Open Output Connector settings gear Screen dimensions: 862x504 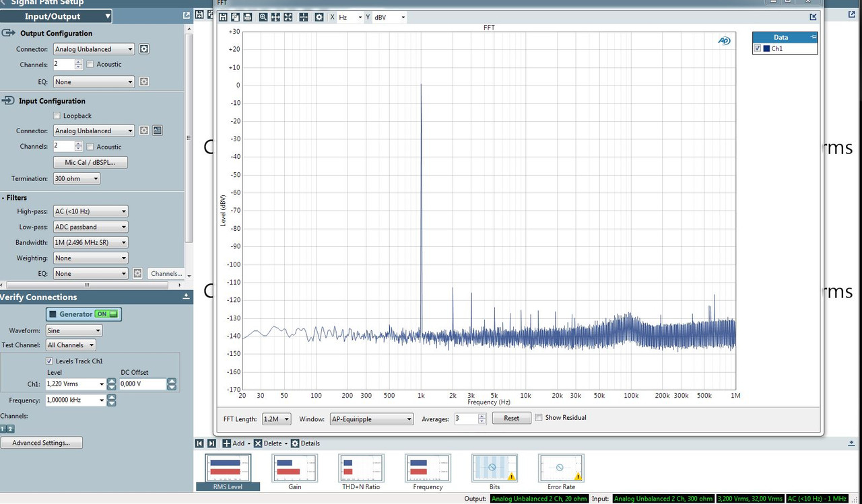click(x=143, y=49)
